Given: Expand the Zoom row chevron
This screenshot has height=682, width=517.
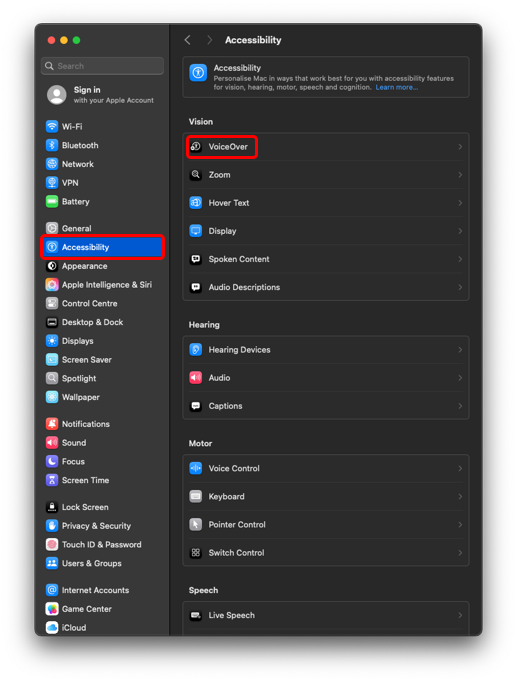Looking at the screenshot, I should click(x=460, y=175).
